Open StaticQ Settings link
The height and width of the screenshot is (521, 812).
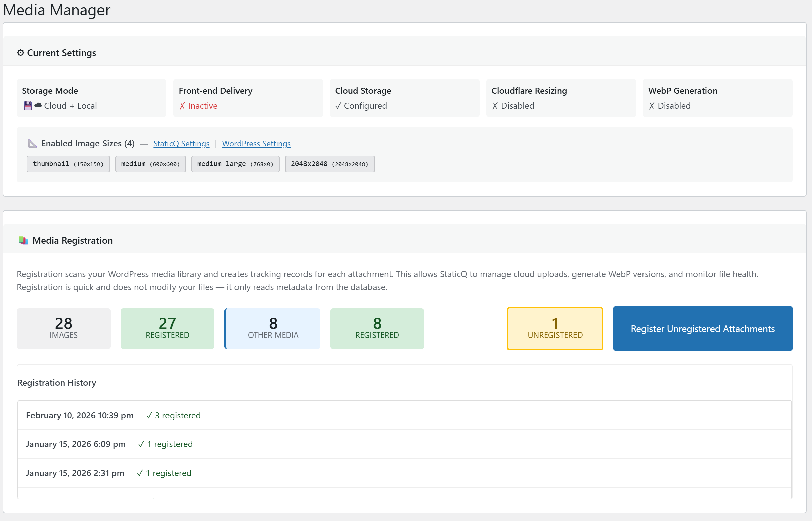coord(182,143)
